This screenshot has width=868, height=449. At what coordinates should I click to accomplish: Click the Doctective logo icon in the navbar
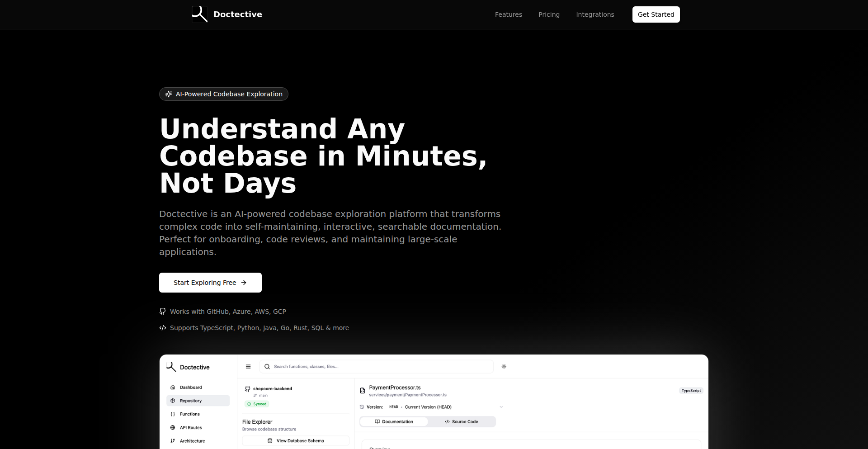tap(199, 14)
